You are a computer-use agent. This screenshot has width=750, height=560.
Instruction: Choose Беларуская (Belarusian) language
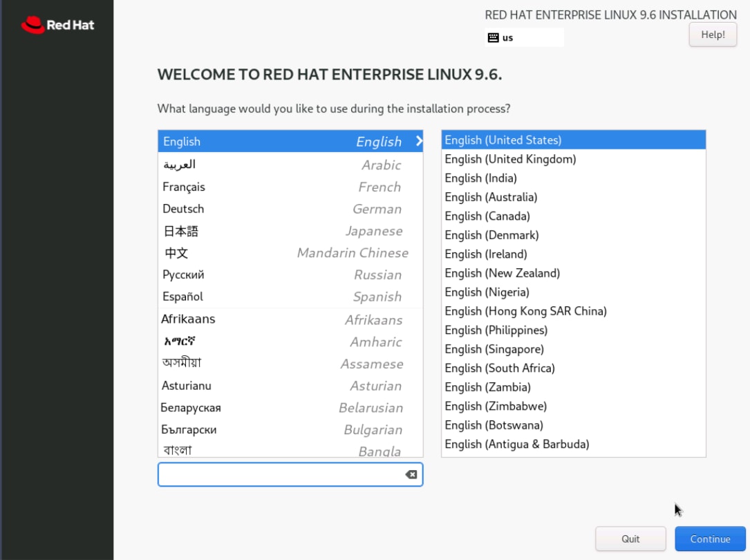[x=290, y=407]
